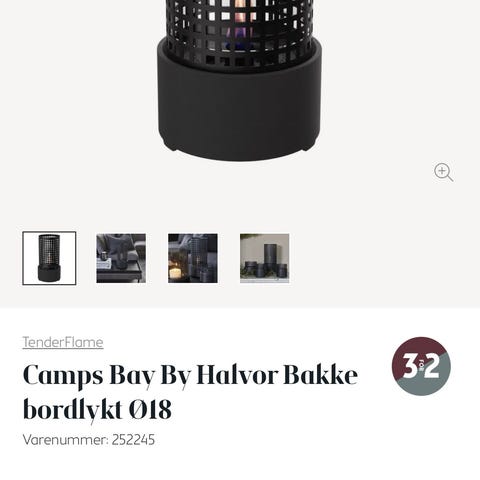This screenshot has height=480, width=480.
Task: Click the main lantern product image
Action: click(240, 80)
